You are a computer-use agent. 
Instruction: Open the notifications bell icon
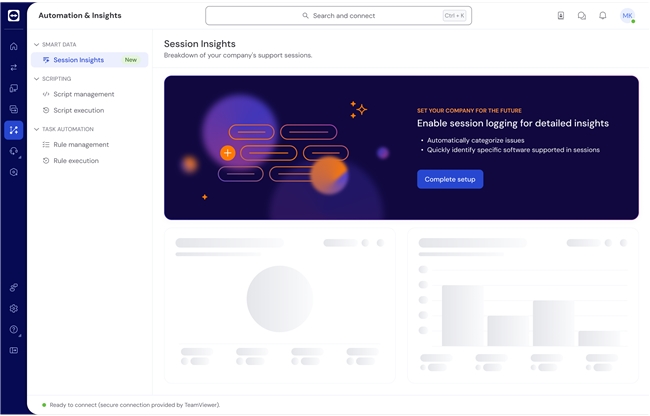click(603, 16)
